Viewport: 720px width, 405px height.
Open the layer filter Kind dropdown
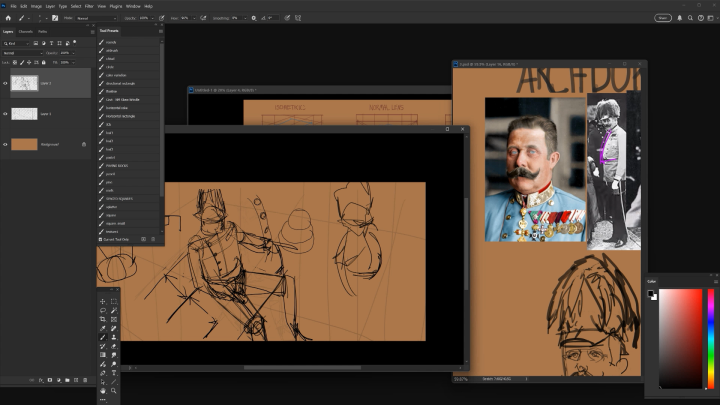click(x=16, y=43)
